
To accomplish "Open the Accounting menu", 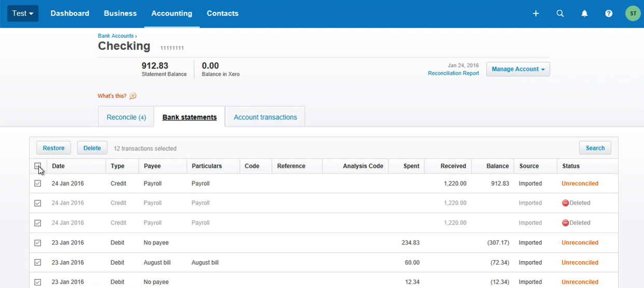I will (172, 13).
